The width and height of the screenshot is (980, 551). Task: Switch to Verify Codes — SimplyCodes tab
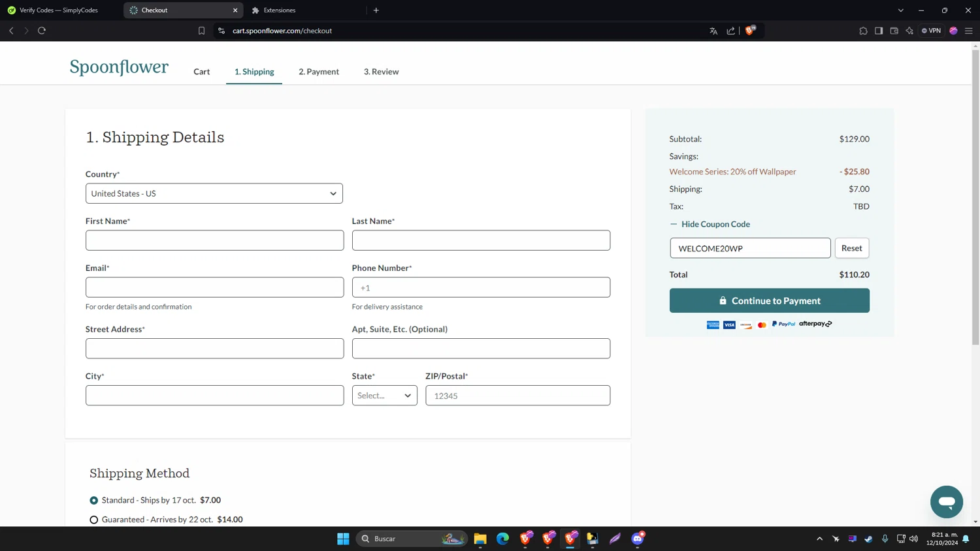pos(59,10)
